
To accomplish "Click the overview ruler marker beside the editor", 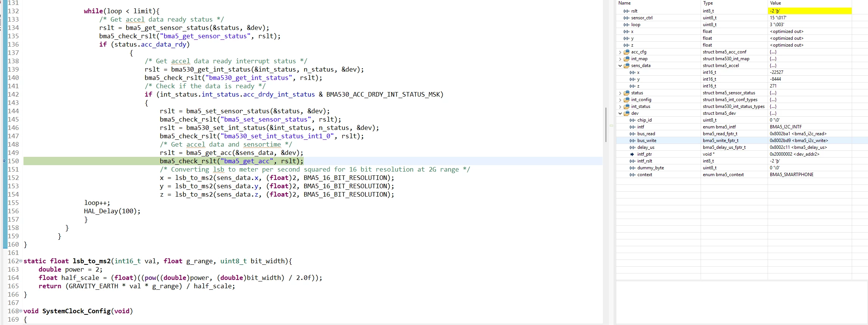I will click(x=611, y=125).
